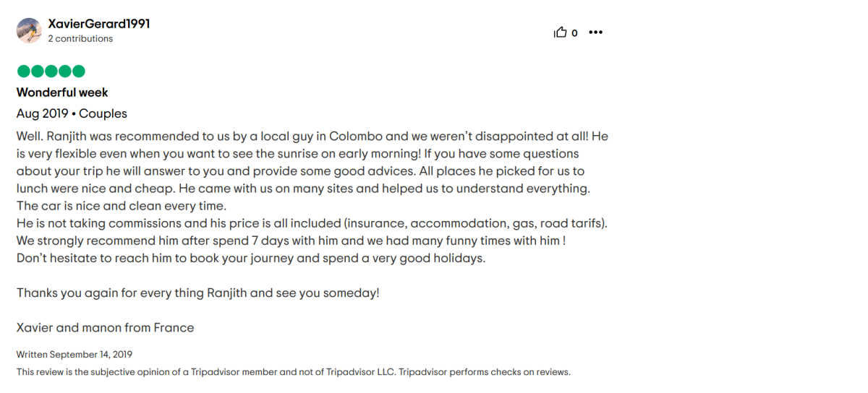868x393 pixels.
Task: Click the second green rating bubble
Action: pos(37,71)
